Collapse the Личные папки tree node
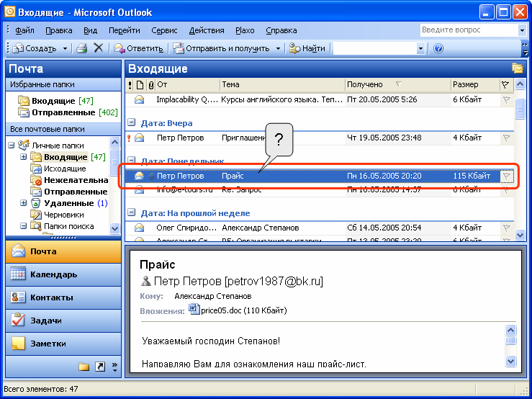The width and height of the screenshot is (532, 399). tap(12, 145)
